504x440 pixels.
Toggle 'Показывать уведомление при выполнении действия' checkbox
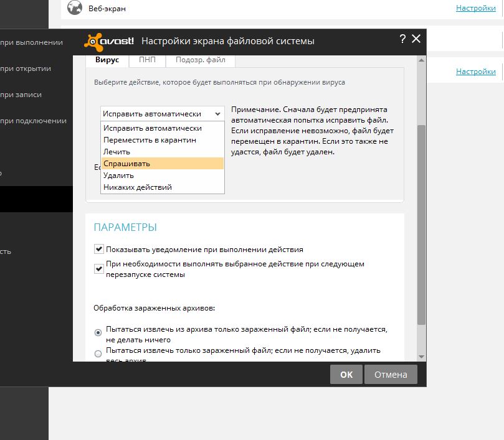pos(98,249)
